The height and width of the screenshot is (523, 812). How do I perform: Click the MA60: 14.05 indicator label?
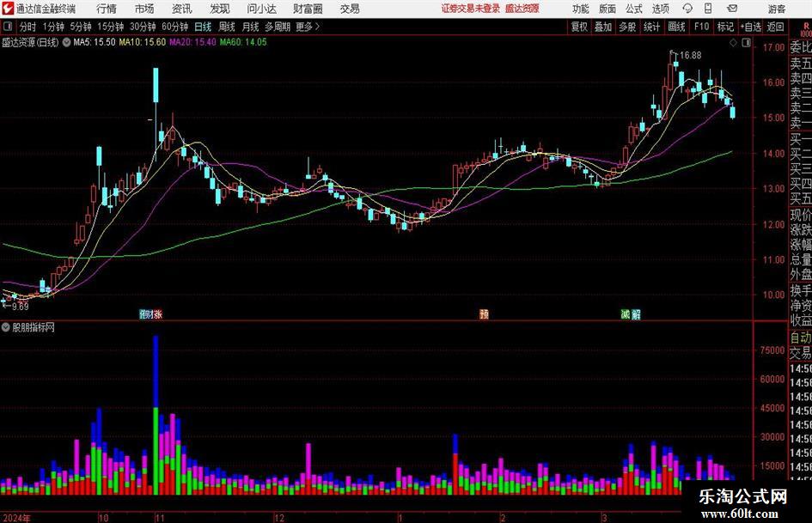[243, 42]
